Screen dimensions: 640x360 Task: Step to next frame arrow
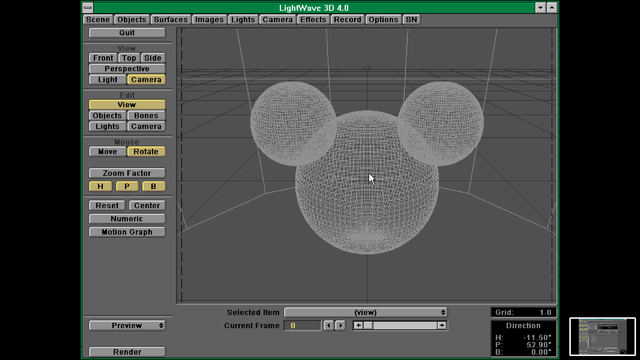click(x=340, y=325)
